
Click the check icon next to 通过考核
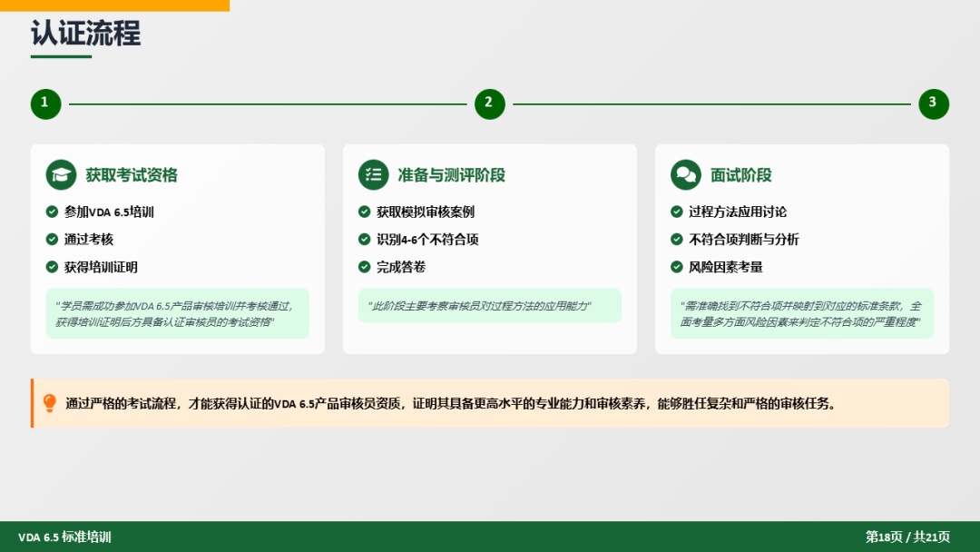coord(53,240)
